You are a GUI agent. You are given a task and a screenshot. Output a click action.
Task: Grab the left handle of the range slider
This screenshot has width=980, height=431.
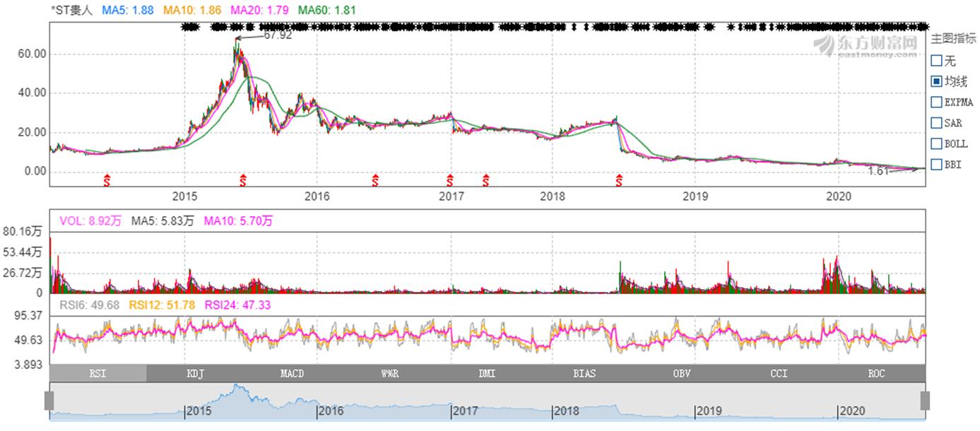(49, 401)
